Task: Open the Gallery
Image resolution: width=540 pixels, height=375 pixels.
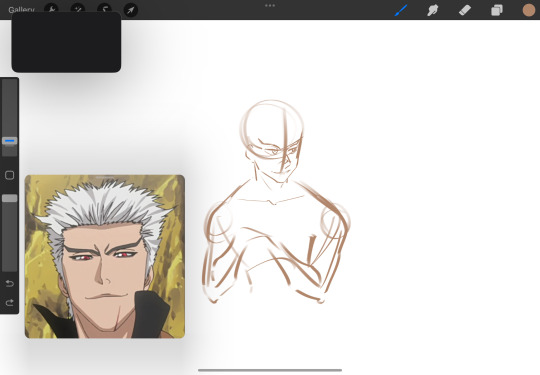Action: click(x=21, y=9)
